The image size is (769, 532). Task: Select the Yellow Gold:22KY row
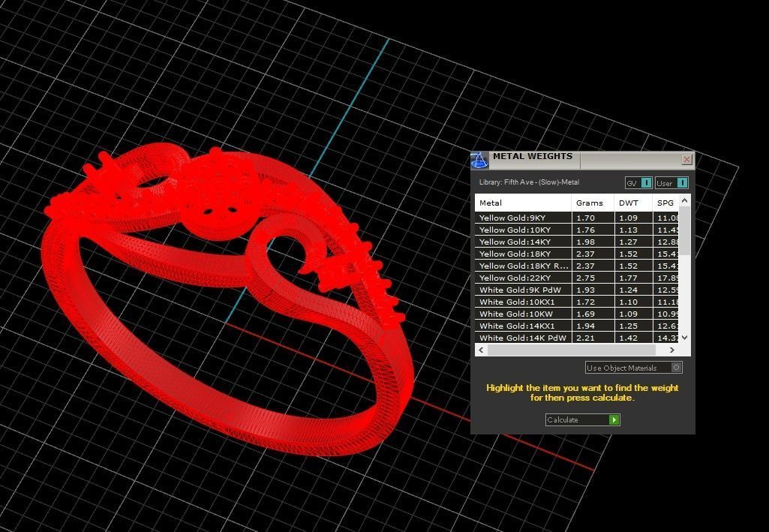[x=578, y=278]
